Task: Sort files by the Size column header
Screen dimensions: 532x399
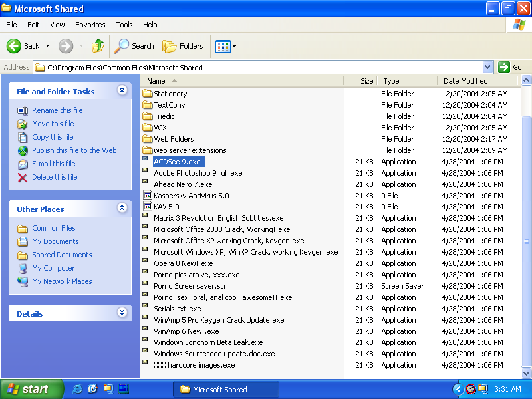Action: click(360, 81)
